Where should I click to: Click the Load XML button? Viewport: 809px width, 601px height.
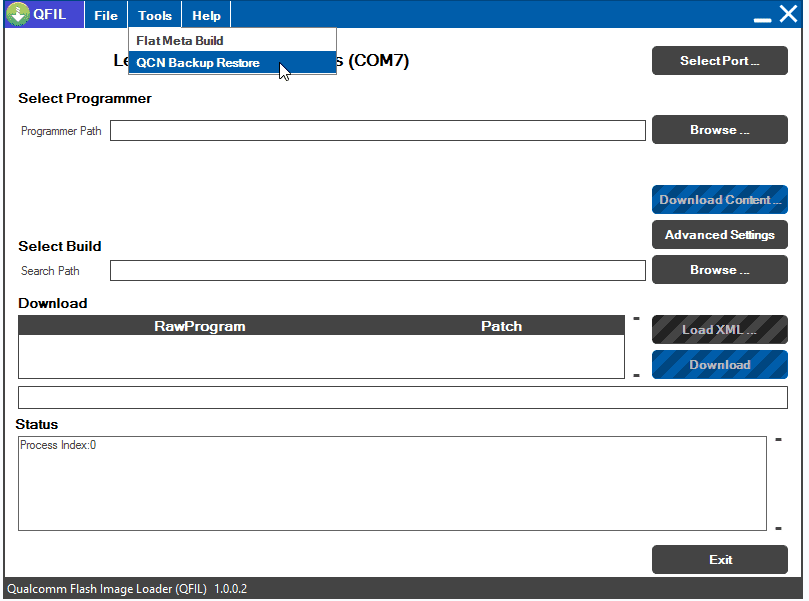[720, 330]
